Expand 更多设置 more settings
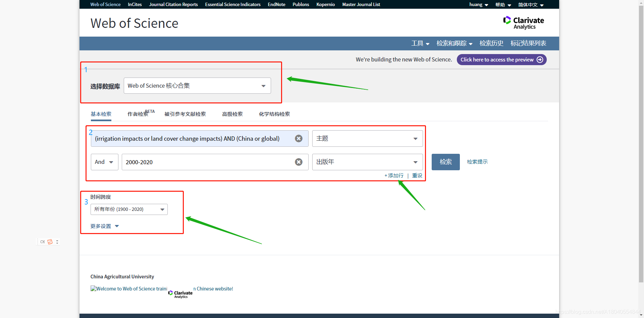 105,226
